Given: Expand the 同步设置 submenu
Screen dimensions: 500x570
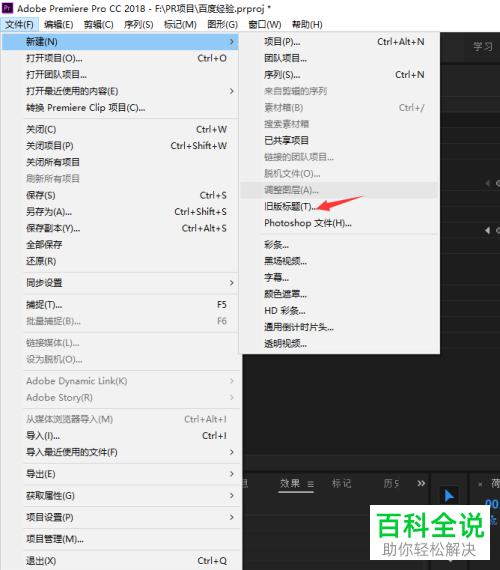Looking at the screenshot, I should (120, 283).
